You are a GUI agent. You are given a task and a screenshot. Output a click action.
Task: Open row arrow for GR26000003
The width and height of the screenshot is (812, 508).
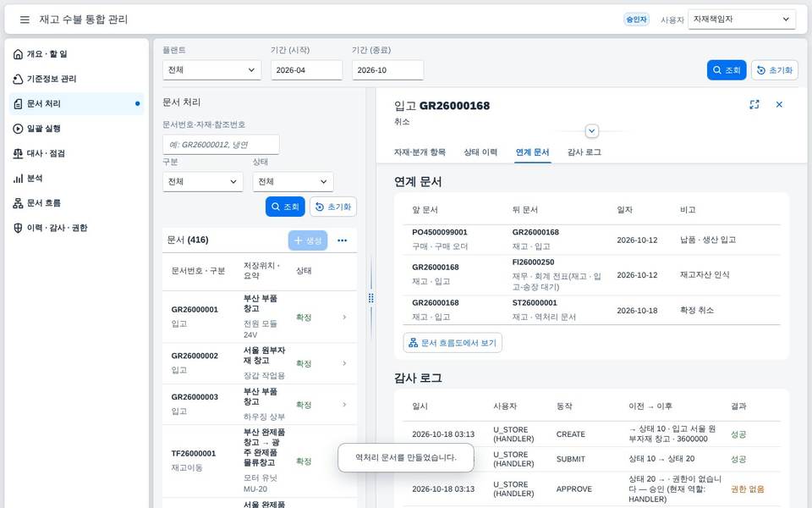[x=344, y=405]
